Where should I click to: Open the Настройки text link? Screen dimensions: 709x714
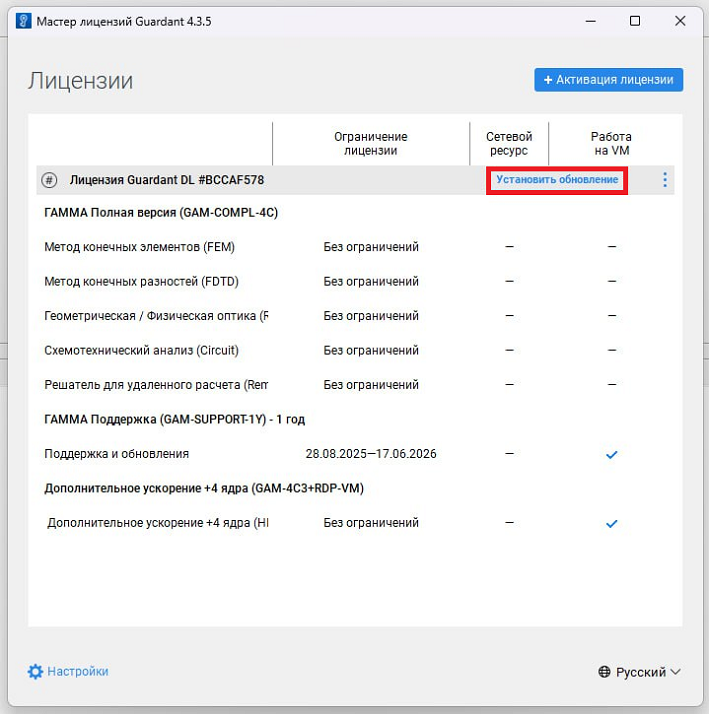coord(78,672)
